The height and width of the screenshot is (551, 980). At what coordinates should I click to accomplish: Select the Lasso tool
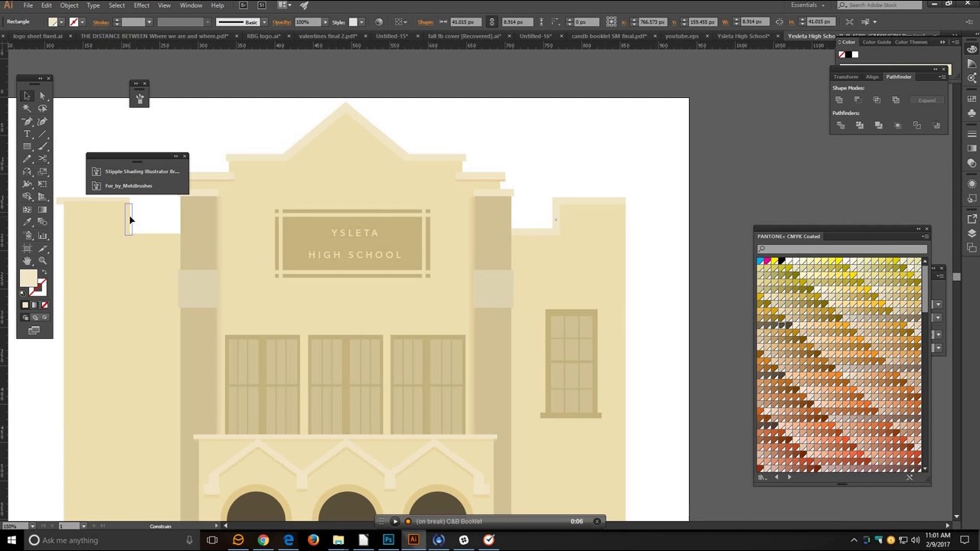43,108
